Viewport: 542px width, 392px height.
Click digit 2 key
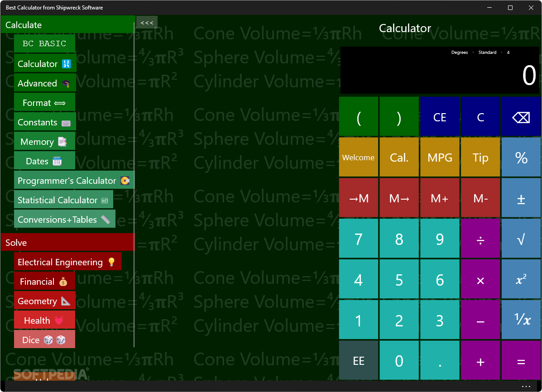point(399,320)
